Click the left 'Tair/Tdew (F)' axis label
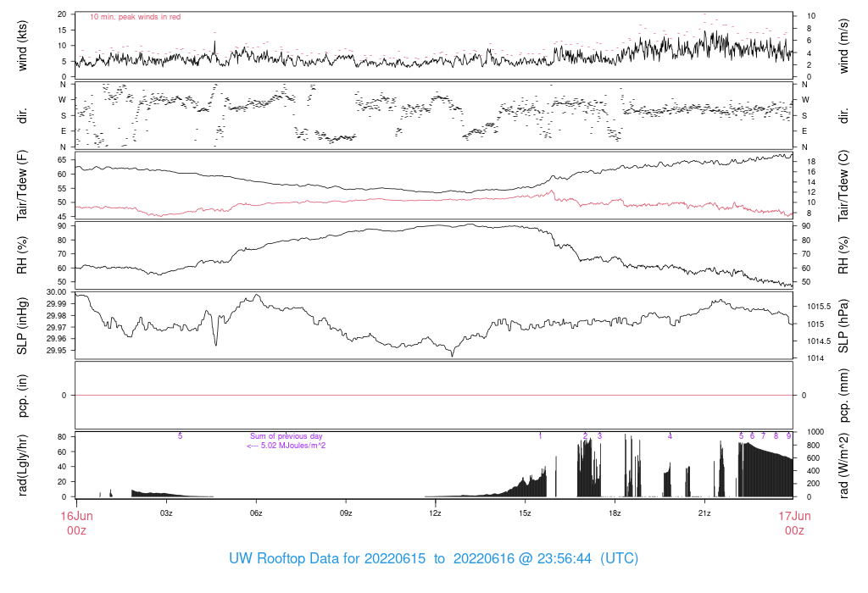Screen dimensions: 868x593 22,186
